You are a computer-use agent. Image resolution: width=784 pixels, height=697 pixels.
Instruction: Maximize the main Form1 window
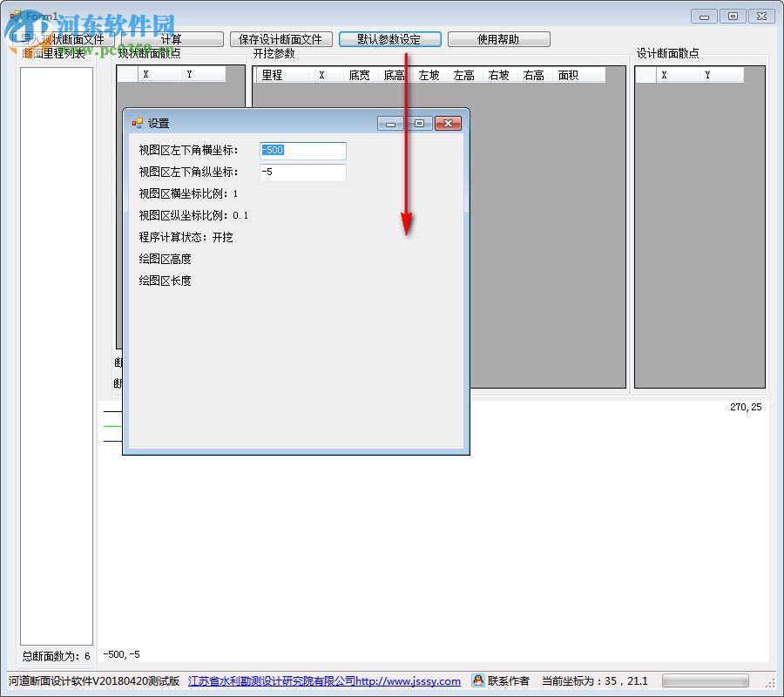[733, 16]
